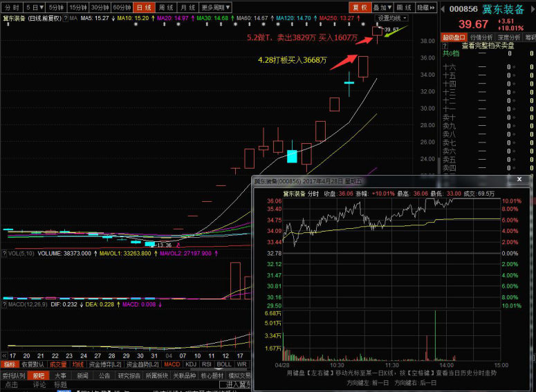Toggle the 成交量 volume indicator
Screen dimensions: 536x392
click(58, 364)
